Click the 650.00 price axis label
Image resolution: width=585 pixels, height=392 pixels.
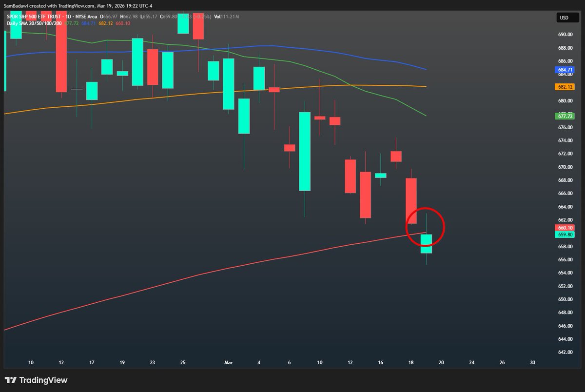click(565, 299)
